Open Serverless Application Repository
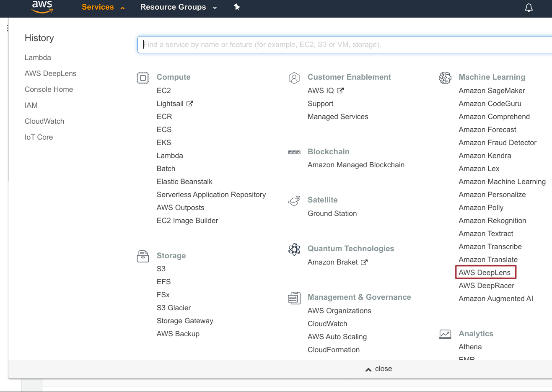This screenshot has height=392, width=552. [211, 195]
